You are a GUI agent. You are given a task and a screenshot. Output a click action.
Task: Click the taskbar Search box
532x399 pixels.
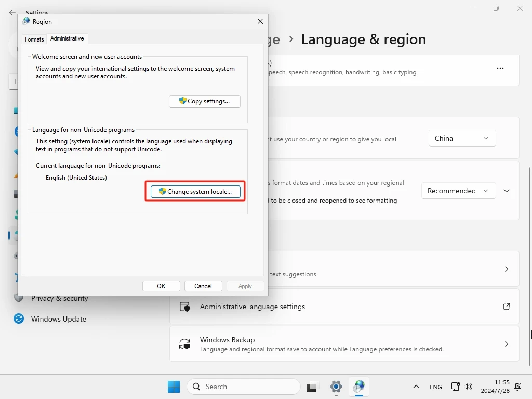point(243,387)
